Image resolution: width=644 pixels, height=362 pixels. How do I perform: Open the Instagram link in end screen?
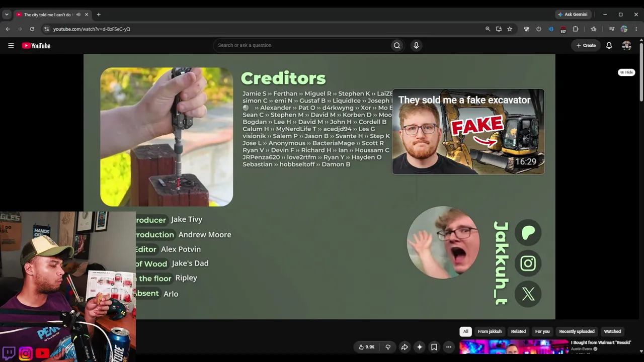coord(528,263)
